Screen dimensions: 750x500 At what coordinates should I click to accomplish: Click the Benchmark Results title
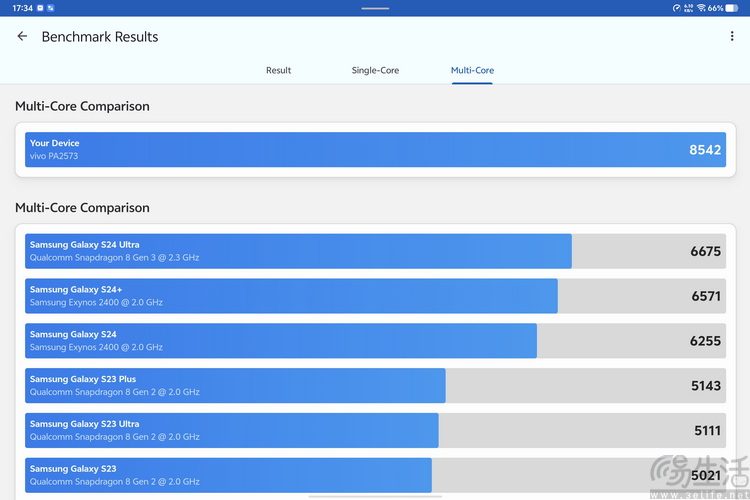(x=99, y=37)
